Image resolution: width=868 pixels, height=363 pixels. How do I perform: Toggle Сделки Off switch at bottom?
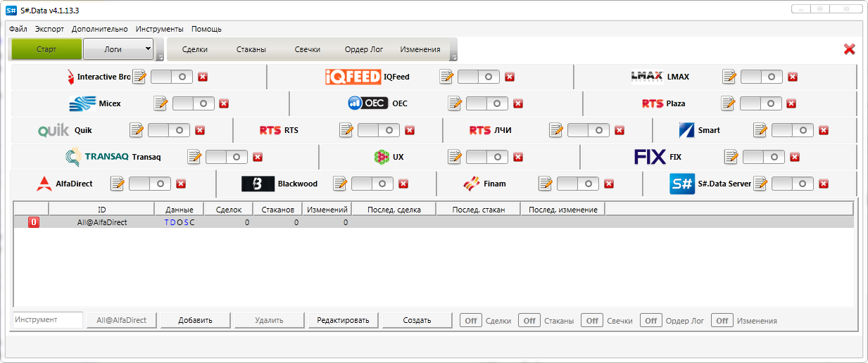click(471, 320)
